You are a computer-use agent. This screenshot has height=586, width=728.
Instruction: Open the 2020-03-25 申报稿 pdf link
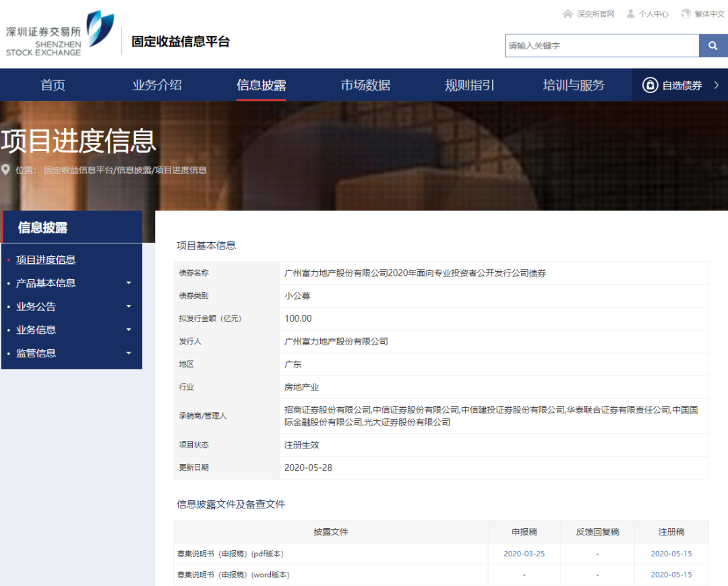(524, 554)
